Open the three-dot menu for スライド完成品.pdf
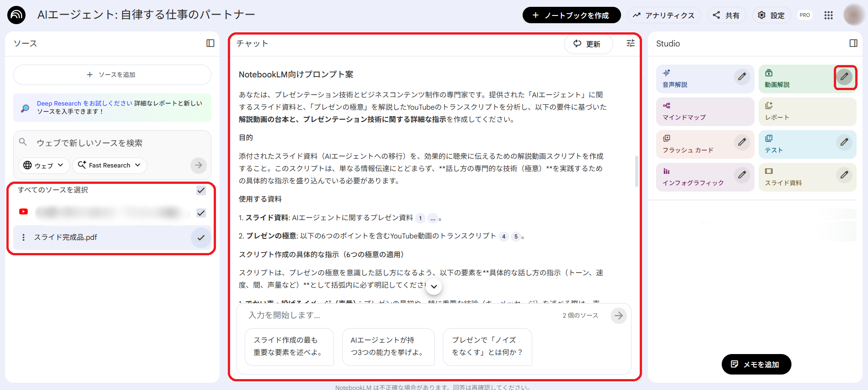 [x=24, y=238]
